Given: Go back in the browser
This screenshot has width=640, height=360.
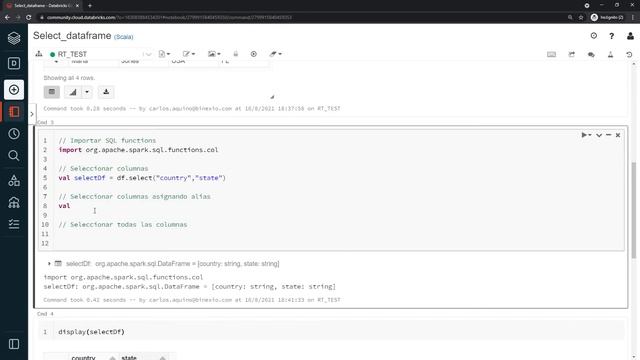Looking at the screenshot, I should click(7, 18).
